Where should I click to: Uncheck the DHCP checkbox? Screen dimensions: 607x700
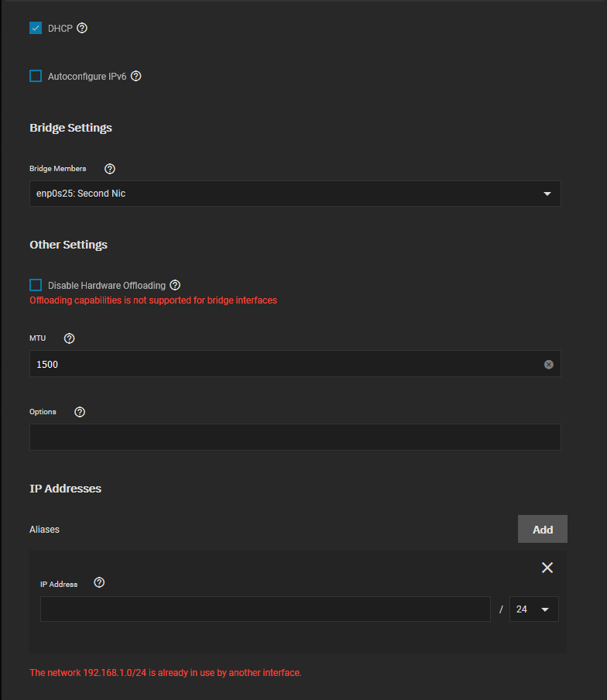[x=36, y=28]
